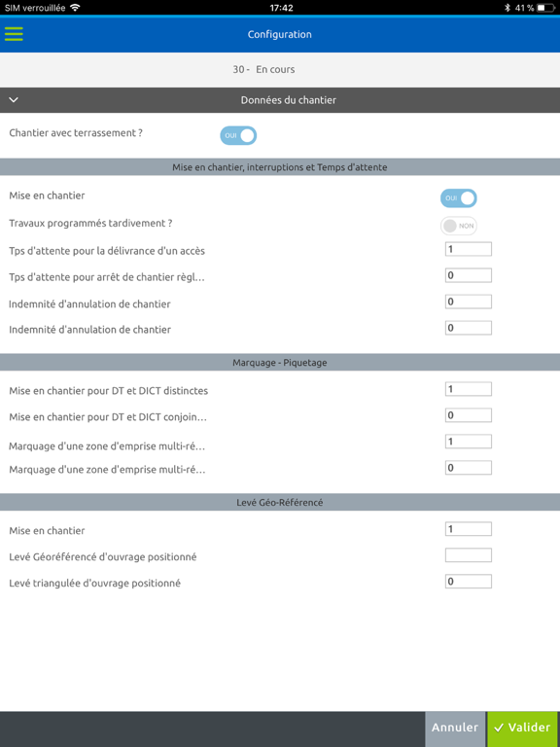Turn off the Mise en chantier switch
This screenshot has height=747, width=560.
(459, 198)
